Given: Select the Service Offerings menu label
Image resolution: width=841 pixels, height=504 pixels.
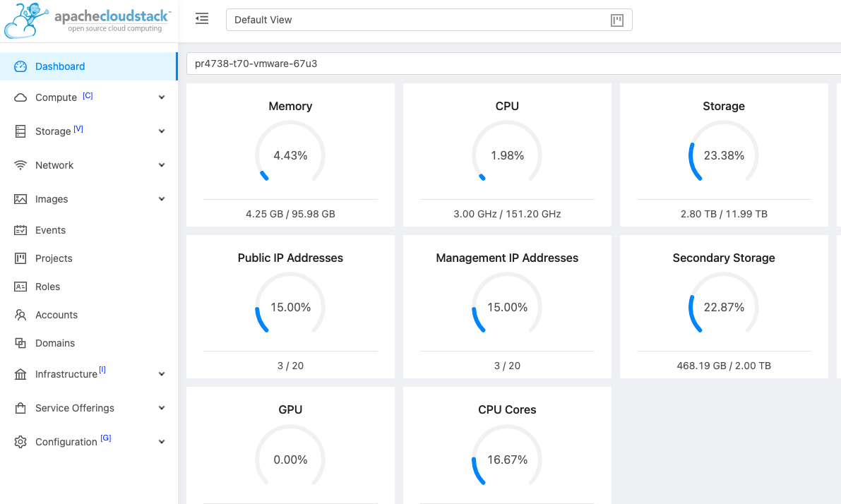Looking at the screenshot, I should click(x=75, y=408).
